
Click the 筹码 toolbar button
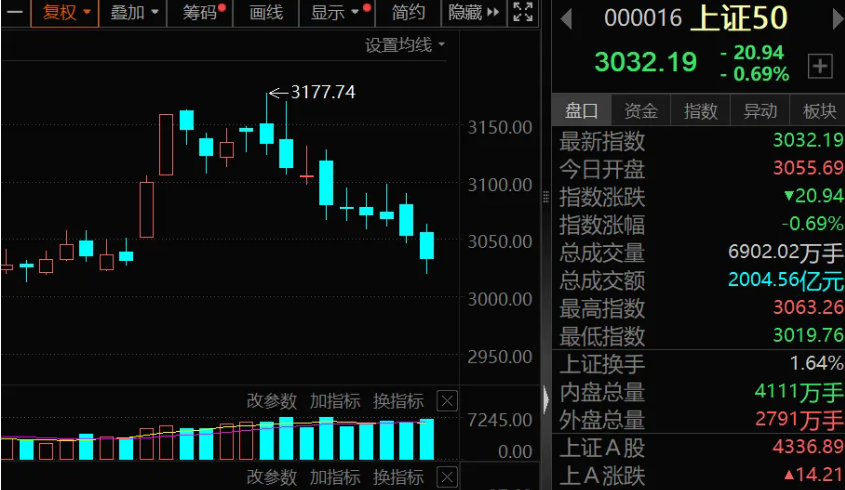(200, 12)
